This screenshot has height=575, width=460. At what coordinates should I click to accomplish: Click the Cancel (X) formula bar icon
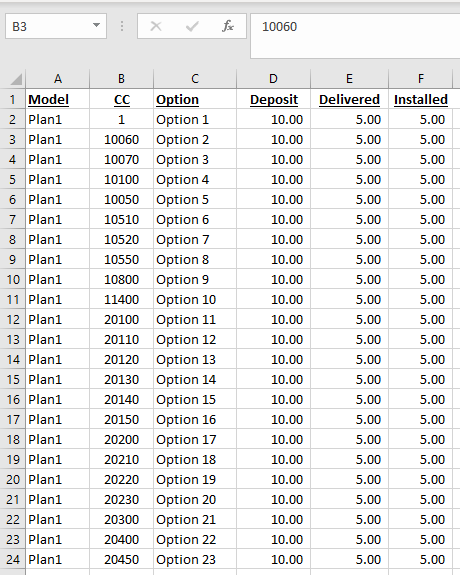[x=156, y=26]
